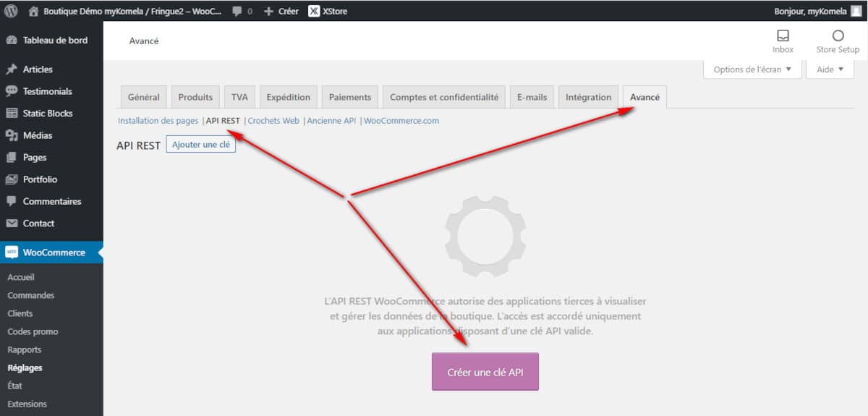Switch to the Général tab
The width and height of the screenshot is (868, 416).
pos(144,97)
